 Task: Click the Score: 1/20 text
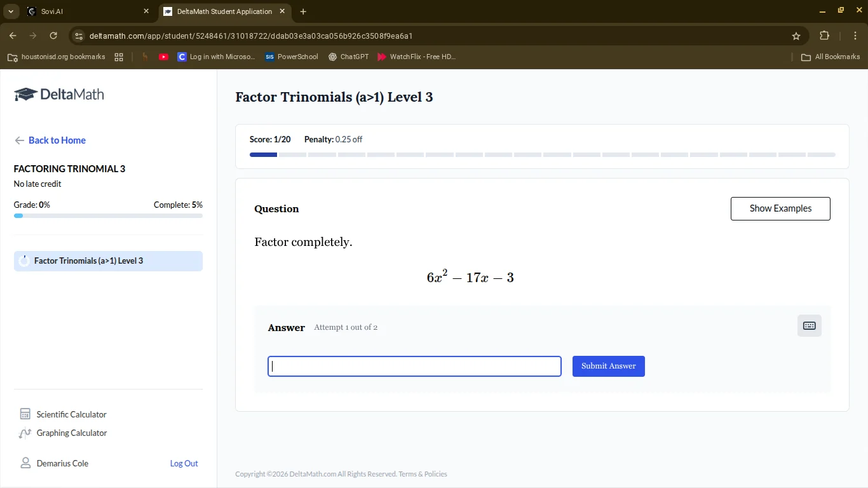click(270, 139)
